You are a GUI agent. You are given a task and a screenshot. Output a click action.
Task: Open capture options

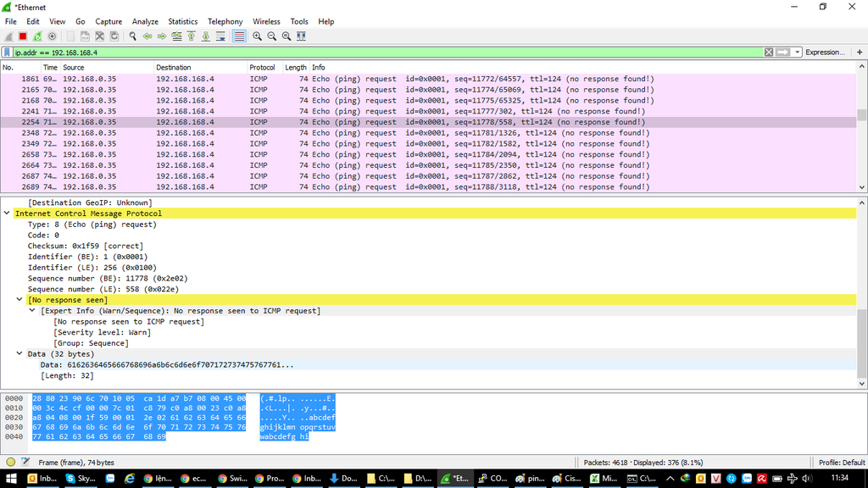click(52, 36)
